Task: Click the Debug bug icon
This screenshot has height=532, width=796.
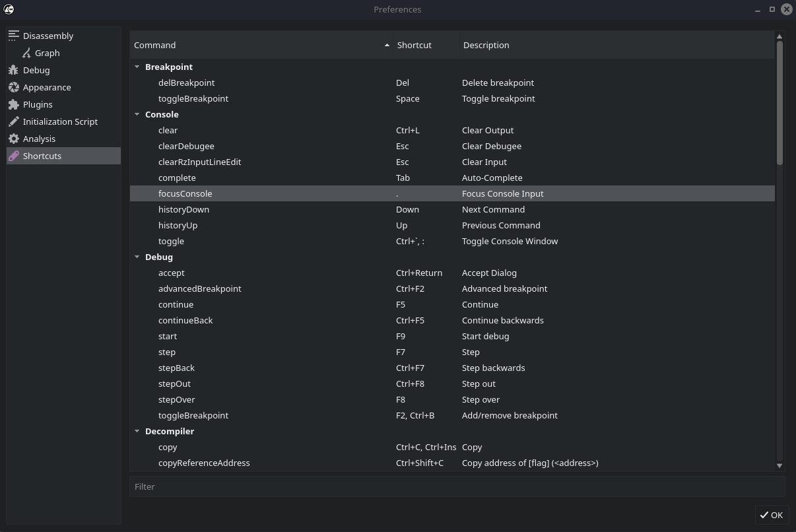Action: (14, 70)
